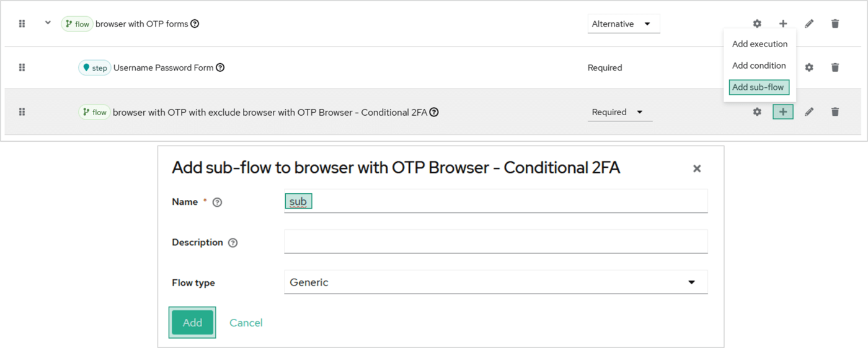Viewport: 868px width, 348px height.
Task: Open settings for Username Password Form step
Action: coord(809,67)
